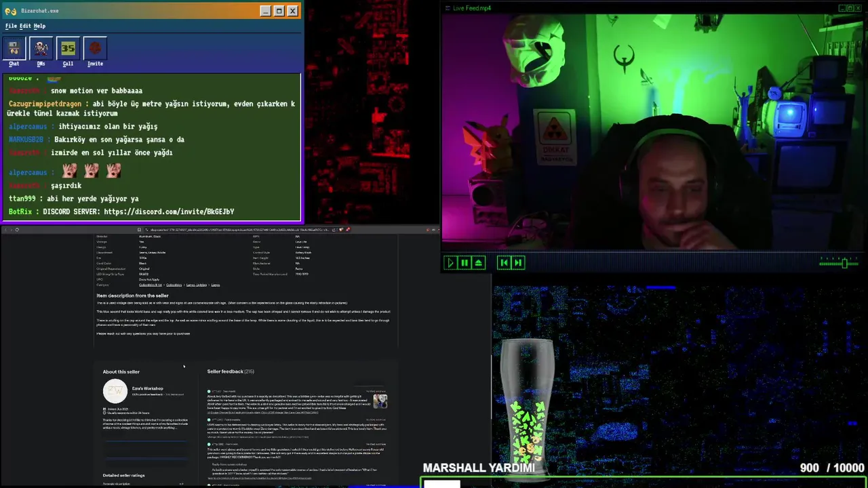
Task: Skip to next track in Live Feed player
Action: 518,262
